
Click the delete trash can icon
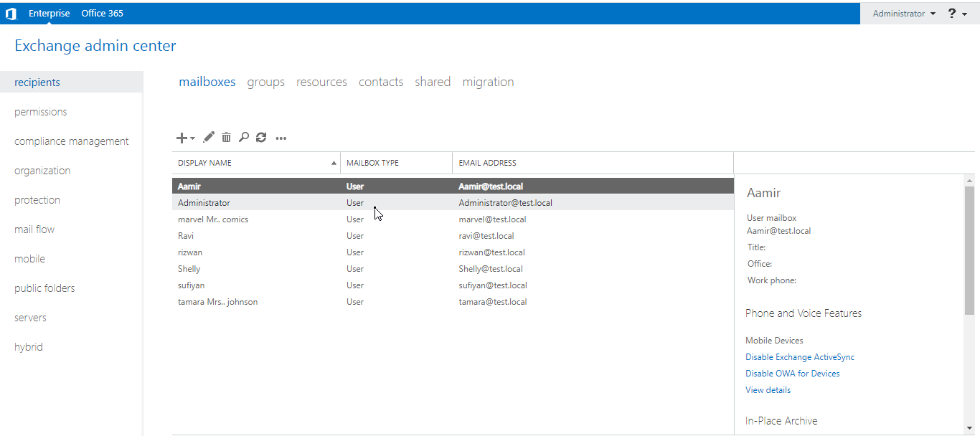[x=227, y=137]
